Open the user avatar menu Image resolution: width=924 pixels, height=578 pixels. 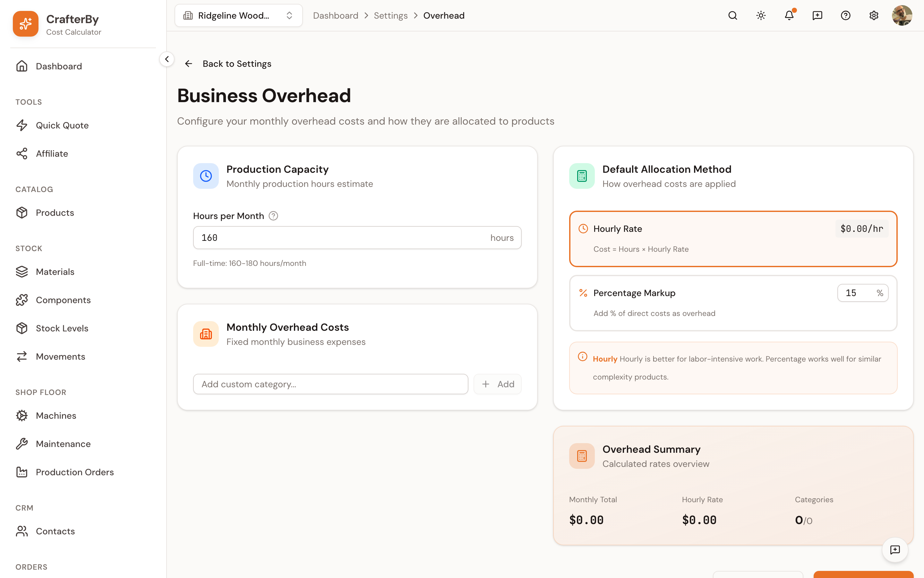point(902,16)
